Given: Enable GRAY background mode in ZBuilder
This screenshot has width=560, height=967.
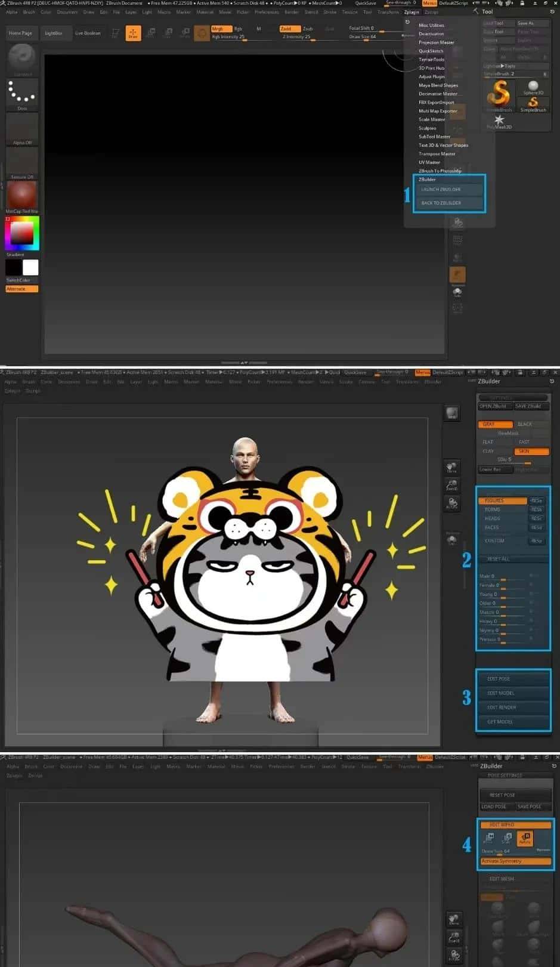Looking at the screenshot, I should (495, 424).
